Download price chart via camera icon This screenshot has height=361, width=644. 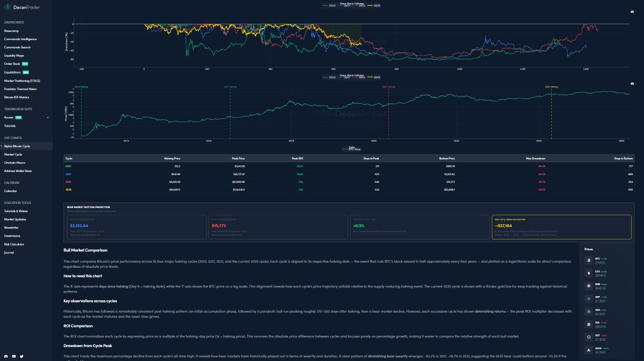point(632,84)
